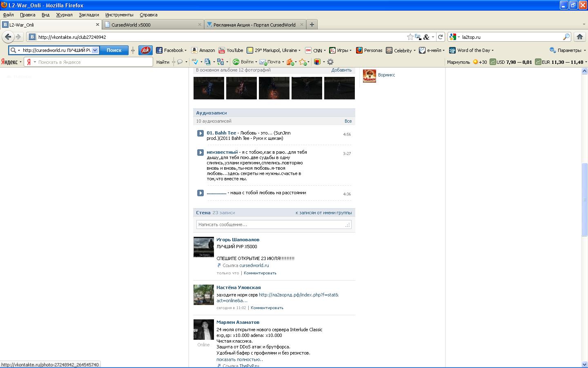Expand the Ask search box history dropdown
Screen dimensions: 588x368
pos(95,50)
